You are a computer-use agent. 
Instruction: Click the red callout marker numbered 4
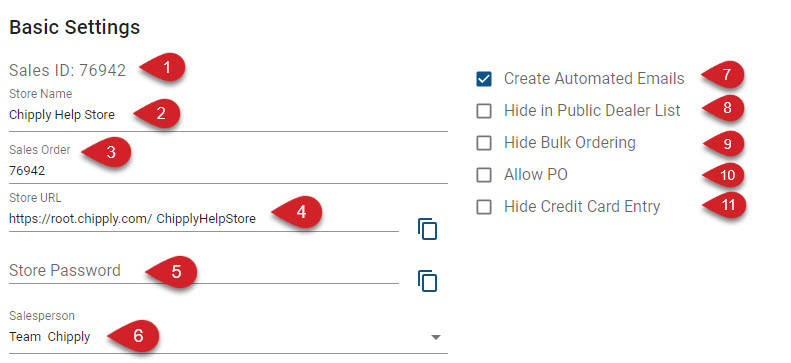pyautogui.click(x=297, y=212)
